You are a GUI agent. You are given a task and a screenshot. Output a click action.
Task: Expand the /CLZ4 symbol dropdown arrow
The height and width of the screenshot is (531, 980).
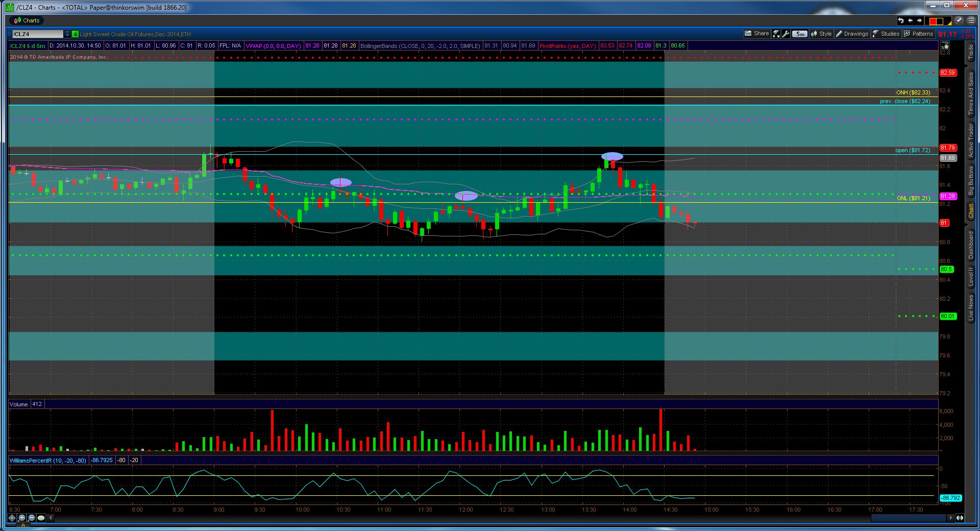point(67,34)
